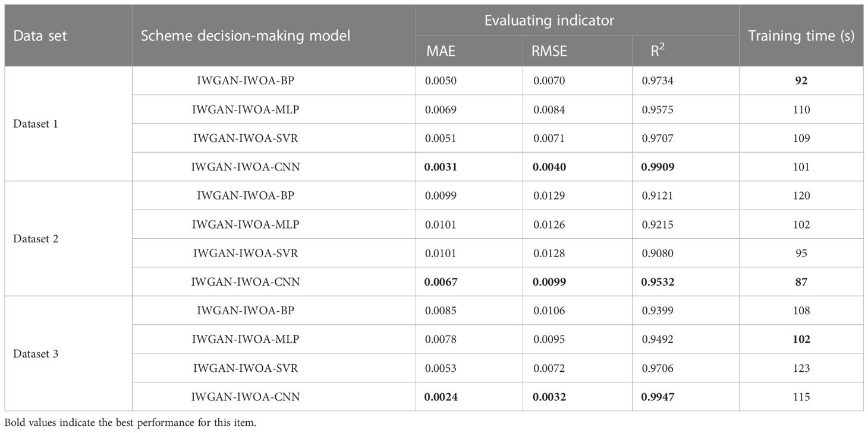
Task: Click bold RMSE 0.0099 in Dataset 2 CNN row
Action: coord(548,282)
